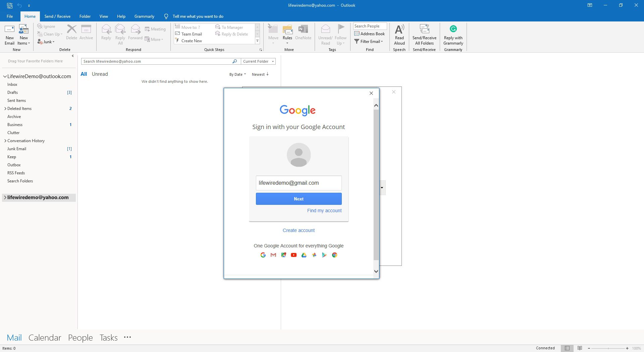
Task: Switch to the Folder tab
Action: pyautogui.click(x=85, y=16)
